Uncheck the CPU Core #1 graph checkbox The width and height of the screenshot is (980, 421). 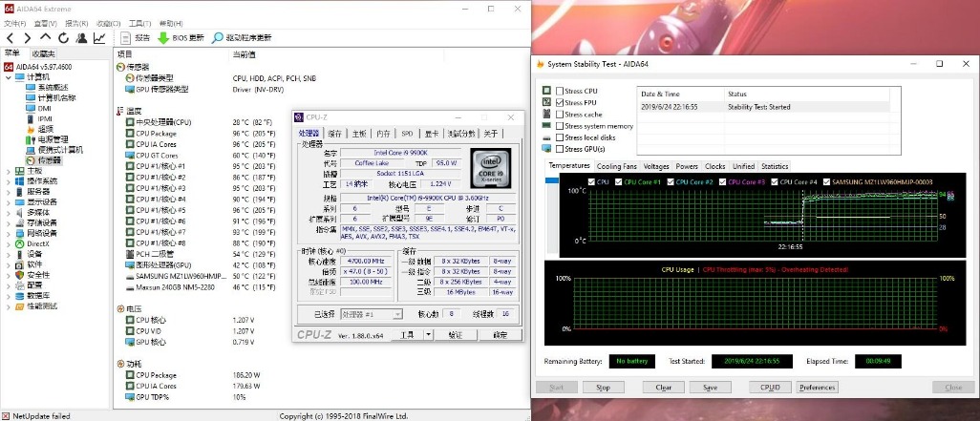(x=619, y=181)
